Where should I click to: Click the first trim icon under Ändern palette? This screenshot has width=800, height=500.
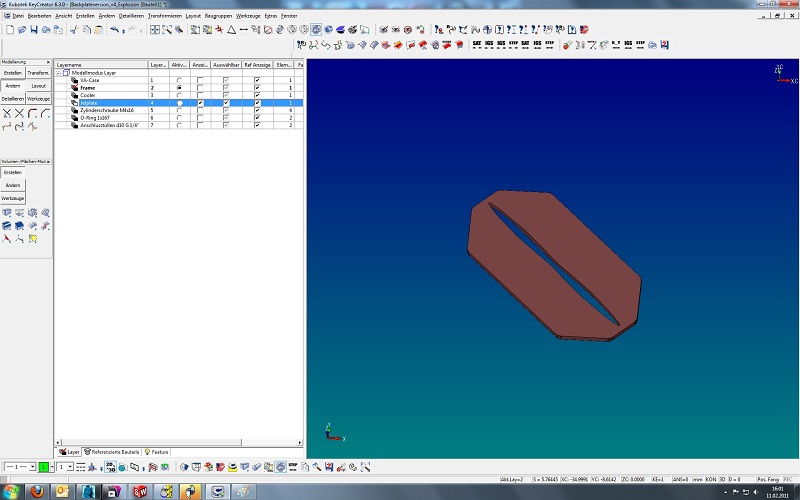click(7, 113)
